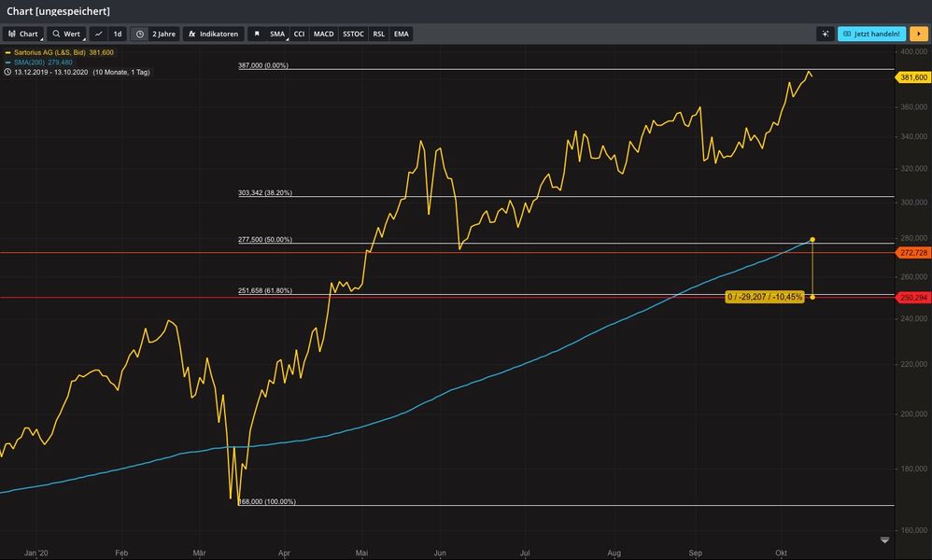The image size is (932, 560).
Task: Click the clock time range icon
Action: (139, 34)
